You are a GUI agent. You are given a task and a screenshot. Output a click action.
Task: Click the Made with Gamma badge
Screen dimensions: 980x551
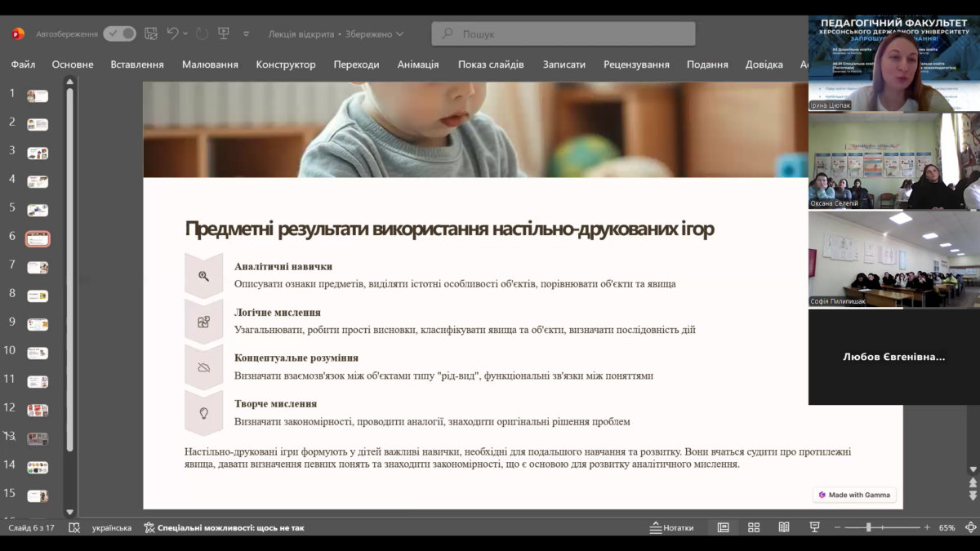coord(854,495)
